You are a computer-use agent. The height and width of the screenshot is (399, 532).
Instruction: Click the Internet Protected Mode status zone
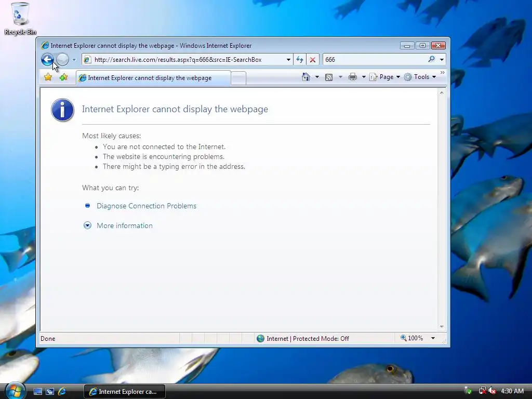click(303, 339)
